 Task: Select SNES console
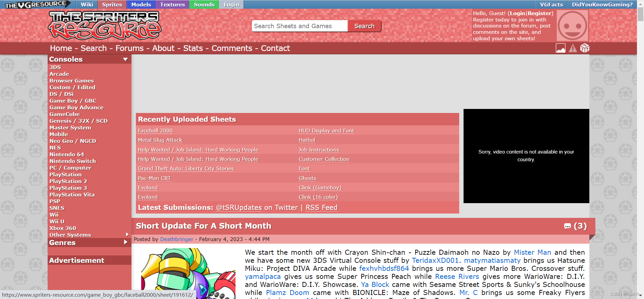tap(57, 208)
